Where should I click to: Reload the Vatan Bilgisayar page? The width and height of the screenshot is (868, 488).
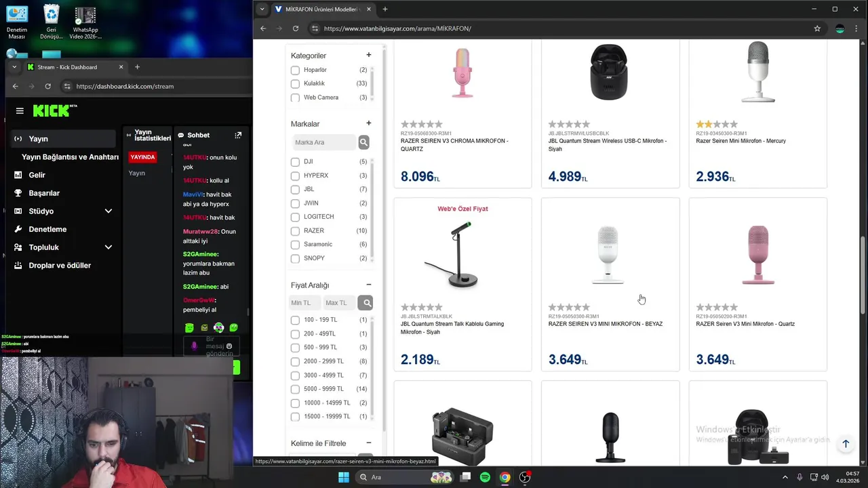tap(296, 28)
